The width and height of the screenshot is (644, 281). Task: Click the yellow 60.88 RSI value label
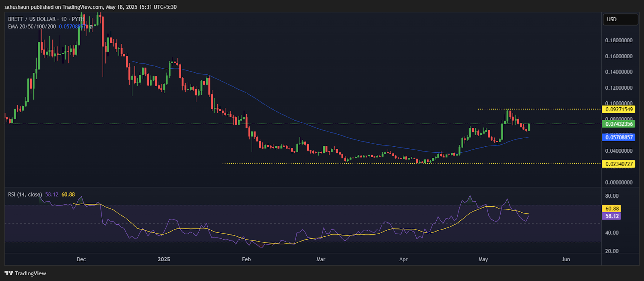point(612,209)
